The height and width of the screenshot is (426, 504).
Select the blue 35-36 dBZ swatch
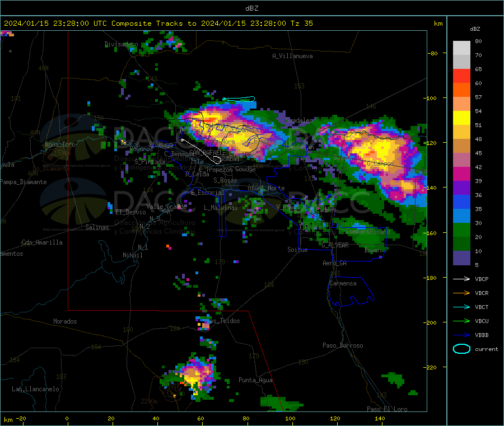(461, 202)
